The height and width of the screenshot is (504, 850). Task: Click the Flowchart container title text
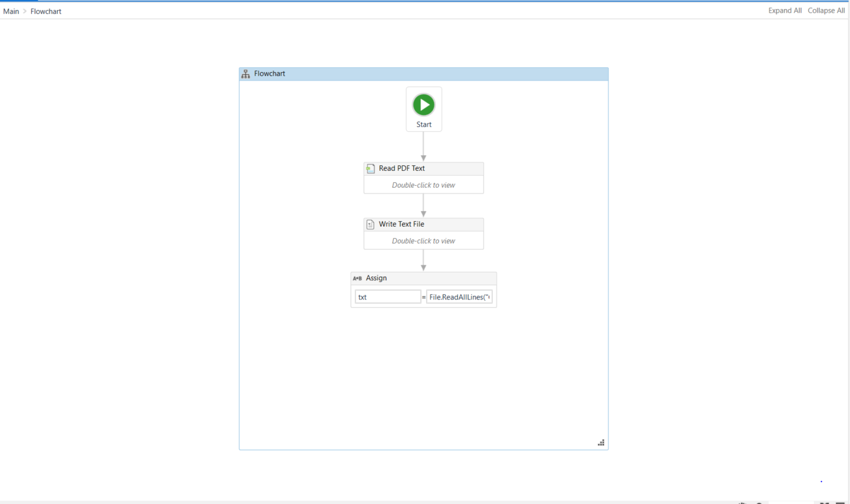pyautogui.click(x=270, y=74)
